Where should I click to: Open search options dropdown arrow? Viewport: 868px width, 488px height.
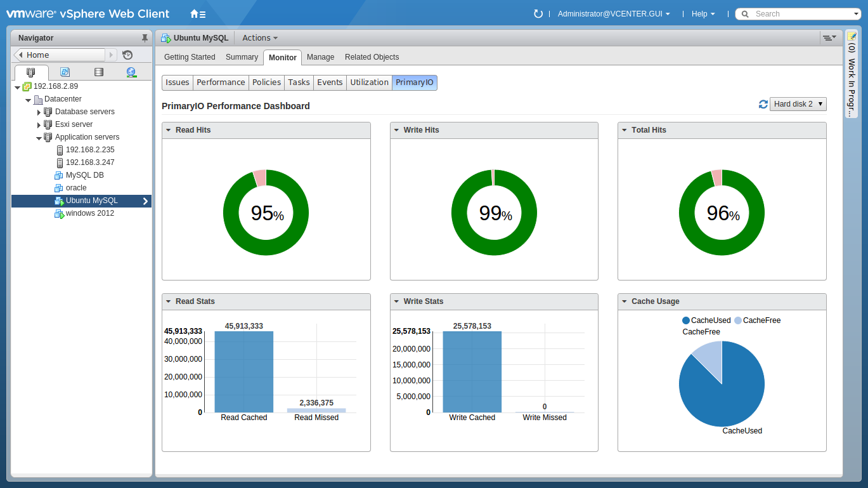856,14
